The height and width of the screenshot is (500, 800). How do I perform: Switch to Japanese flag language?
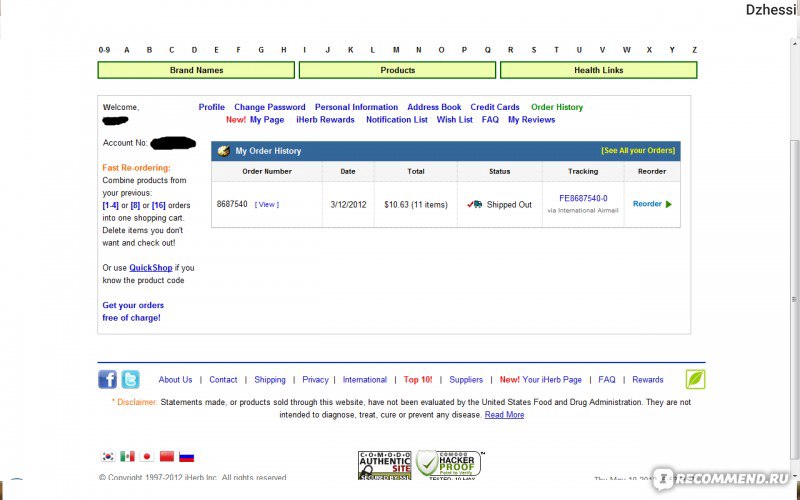point(147,457)
